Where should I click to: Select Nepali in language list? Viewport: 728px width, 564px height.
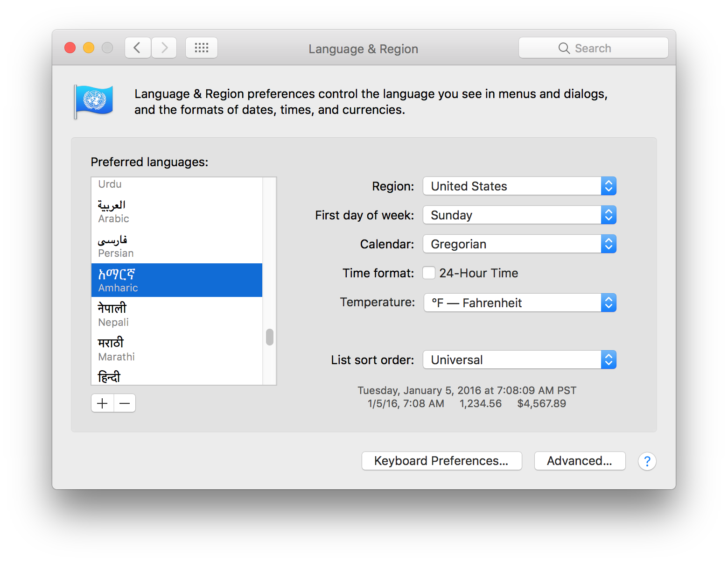[x=177, y=315]
